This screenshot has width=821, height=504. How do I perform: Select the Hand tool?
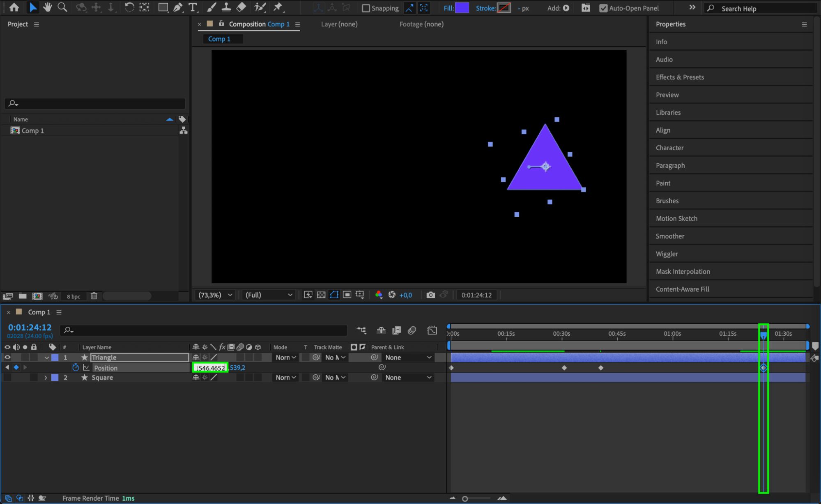48,7
